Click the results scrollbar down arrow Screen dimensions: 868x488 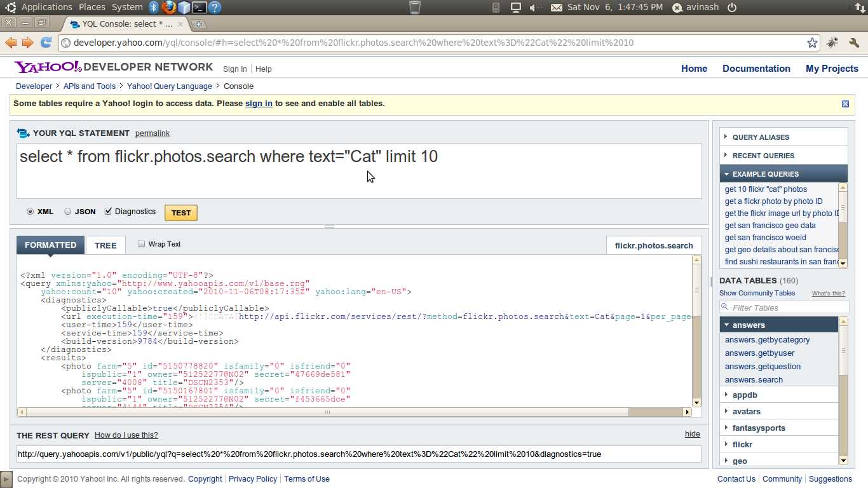click(696, 402)
